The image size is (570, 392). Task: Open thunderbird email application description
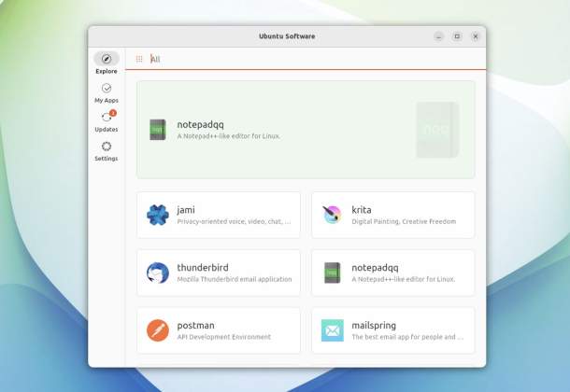(x=234, y=279)
